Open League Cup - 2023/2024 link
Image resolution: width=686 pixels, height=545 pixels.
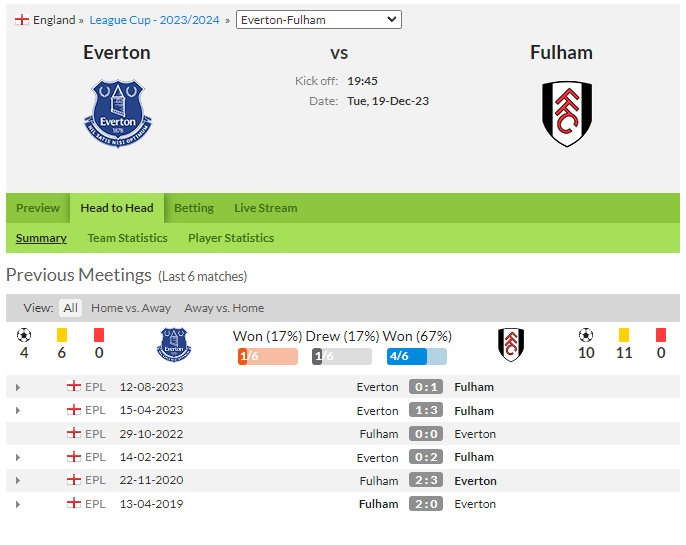(x=154, y=20)
